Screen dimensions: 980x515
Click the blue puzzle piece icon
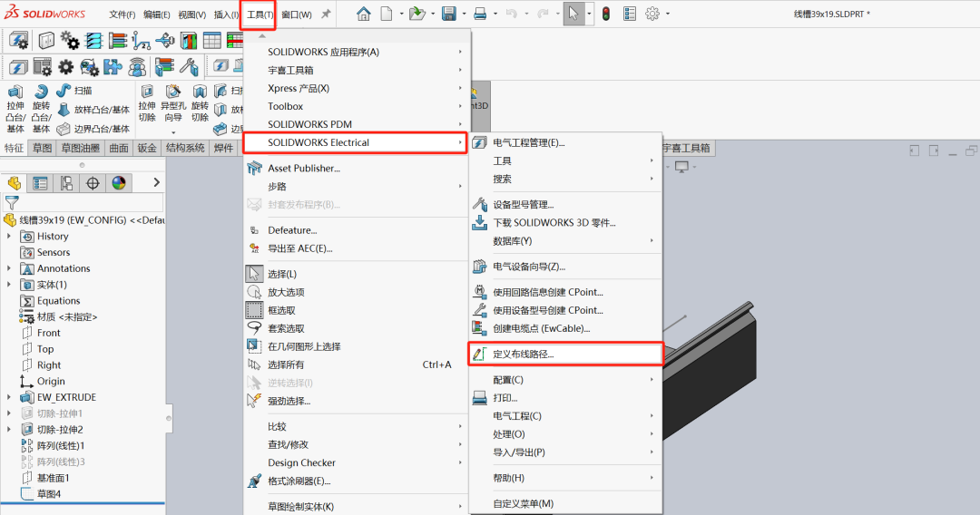click(x=113, y=66)
